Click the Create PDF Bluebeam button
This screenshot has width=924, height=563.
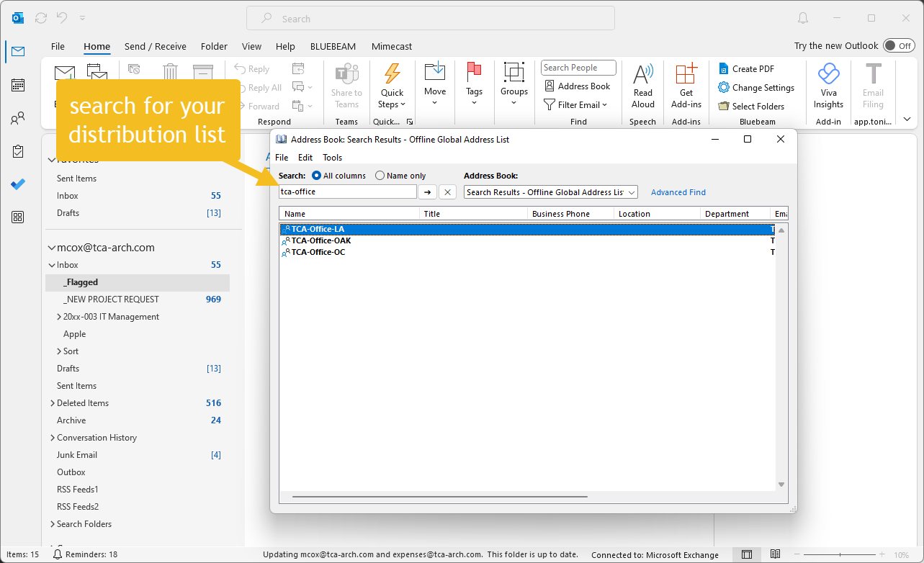tap(746, 69)
